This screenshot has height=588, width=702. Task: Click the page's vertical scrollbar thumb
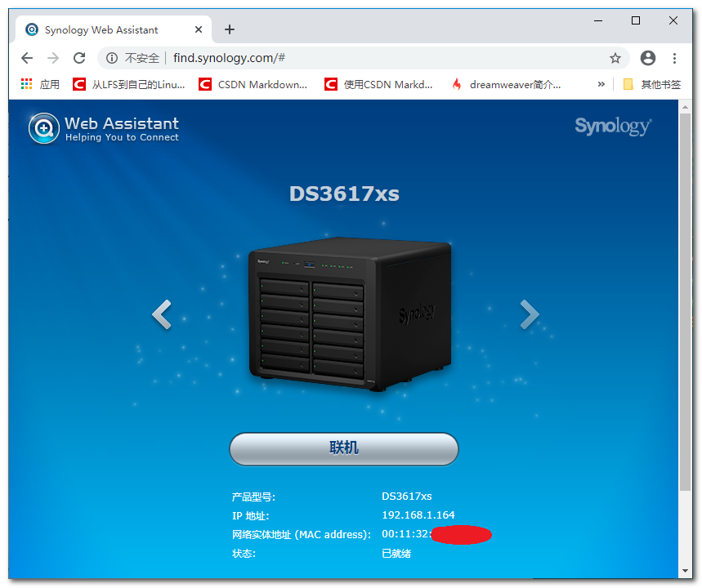point(685,302)
